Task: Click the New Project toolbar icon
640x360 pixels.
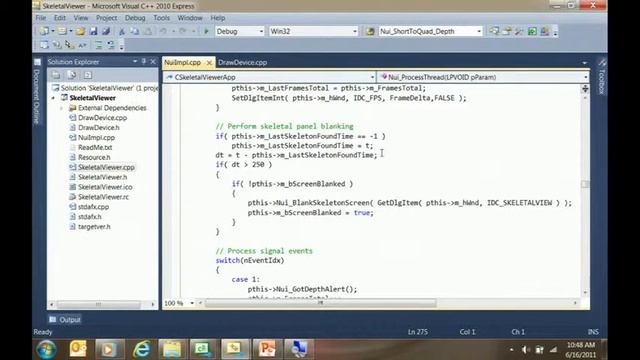Action: tap(44, 31)
